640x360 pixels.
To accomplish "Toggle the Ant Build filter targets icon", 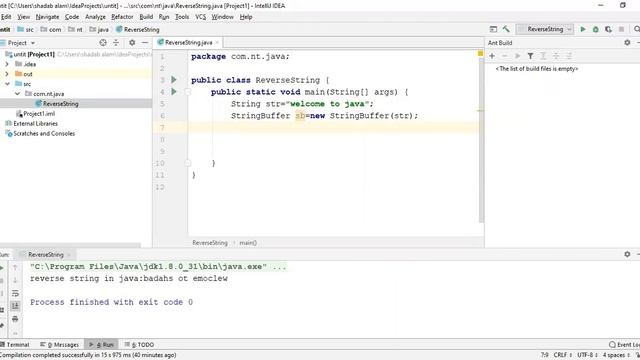I will 530,56.
